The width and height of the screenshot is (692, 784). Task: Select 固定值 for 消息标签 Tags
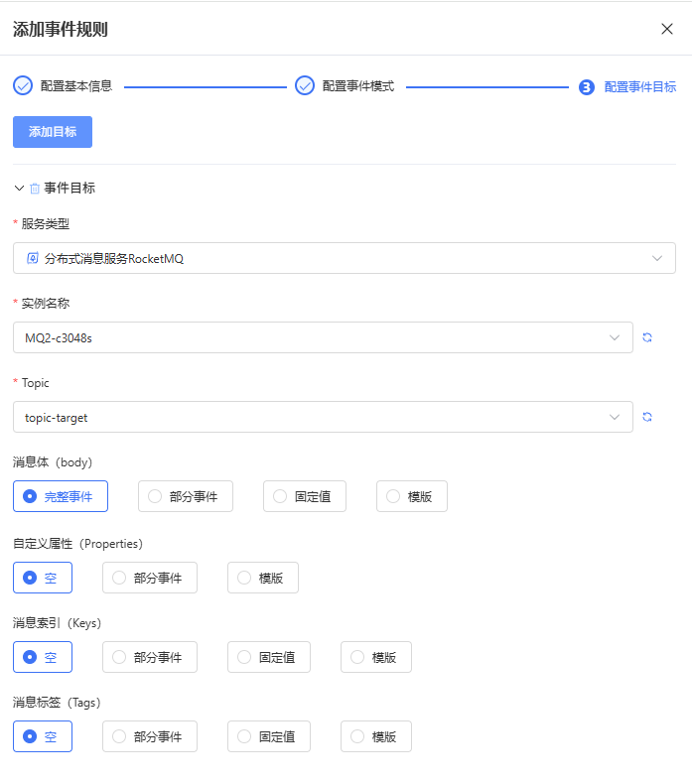click(x=269, y=736)
